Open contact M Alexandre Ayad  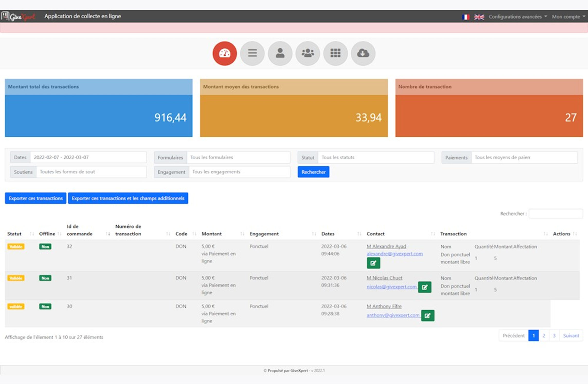tap(386, 246)
